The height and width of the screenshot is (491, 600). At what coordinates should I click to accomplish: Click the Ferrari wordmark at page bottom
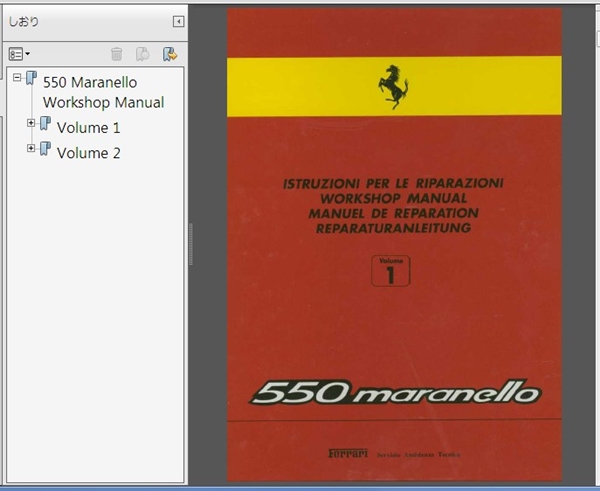348,453
